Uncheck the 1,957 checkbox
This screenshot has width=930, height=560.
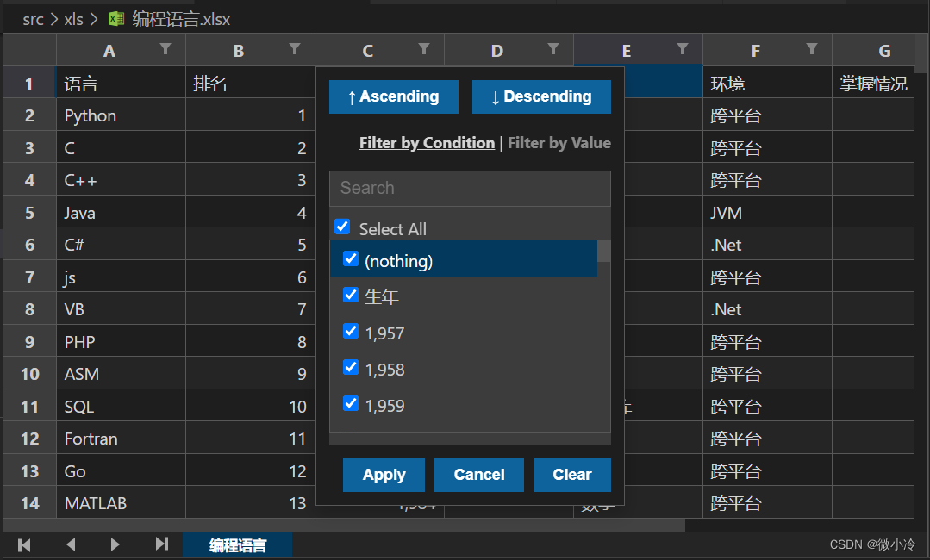pyautogui.click(x=351, y=331)
